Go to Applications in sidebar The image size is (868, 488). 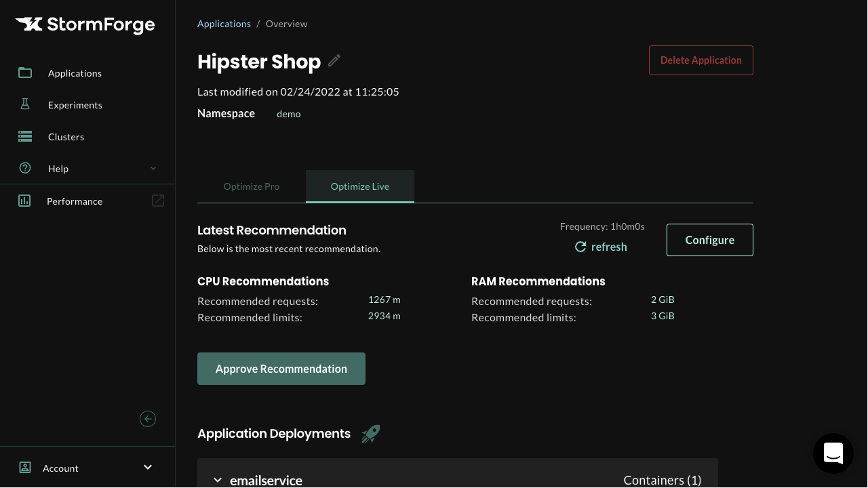click(x=75, y=73)
